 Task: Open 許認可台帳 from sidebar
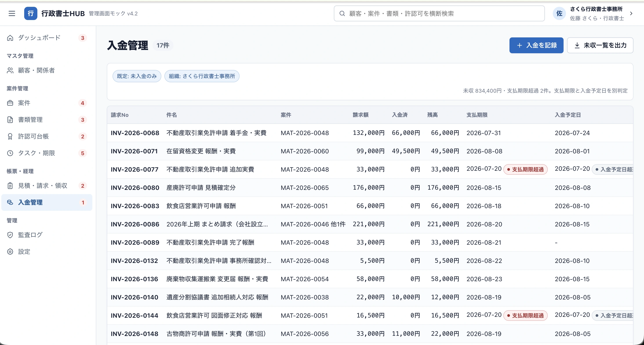click(47, 136)
